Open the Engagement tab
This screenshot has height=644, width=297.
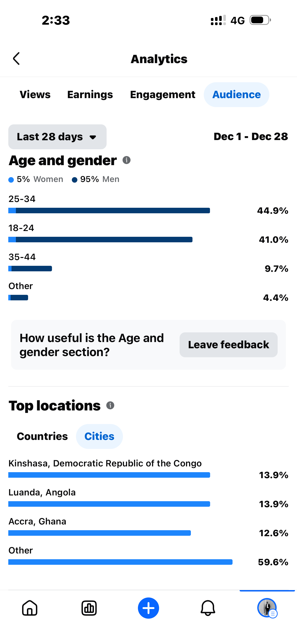pyautogui.click(x=163, y=94)
